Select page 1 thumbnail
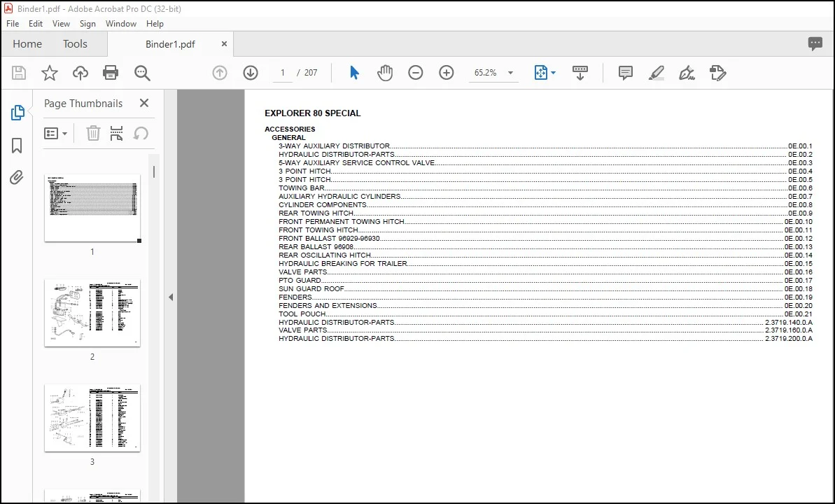Image resolution: width=835 pixels, height=504 pixels. [x=92, y=208]
